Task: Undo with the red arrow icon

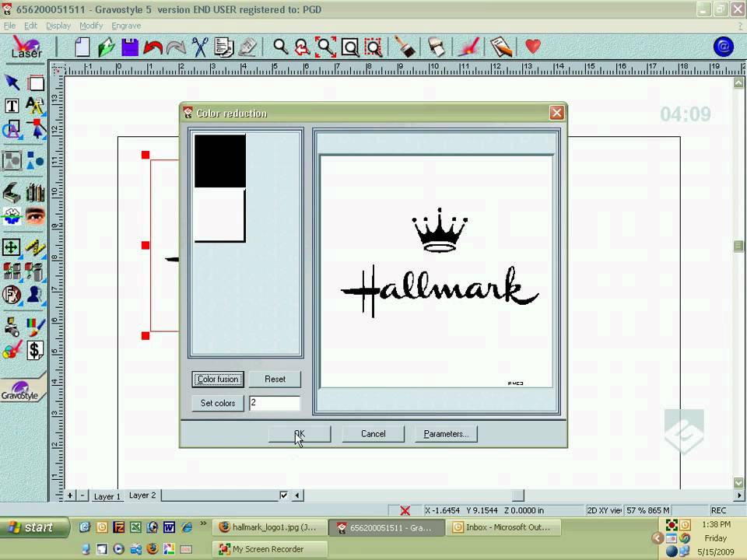Action: point(153,47)
